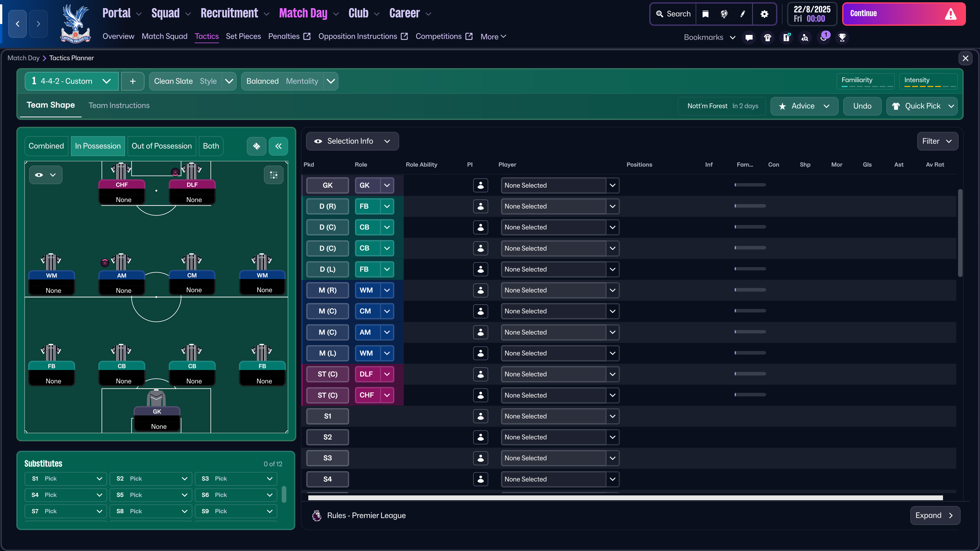Click the pitch grid view icon
The height and width of the screenshot is (551, 980).
click(274, 175)
